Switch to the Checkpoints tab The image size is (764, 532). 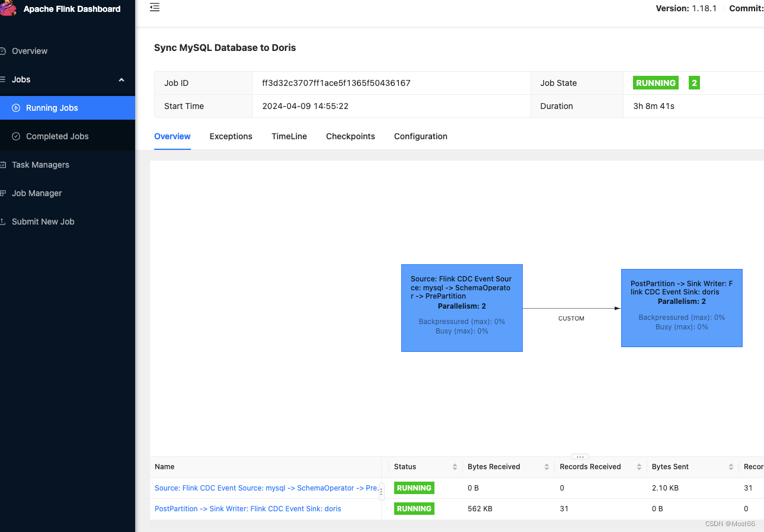(350, 136)
